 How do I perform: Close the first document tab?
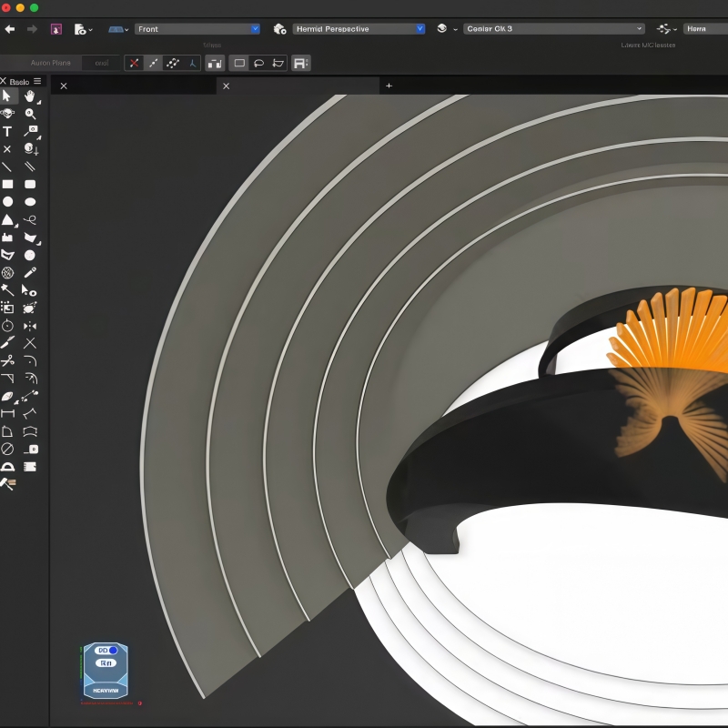point(64,86)
